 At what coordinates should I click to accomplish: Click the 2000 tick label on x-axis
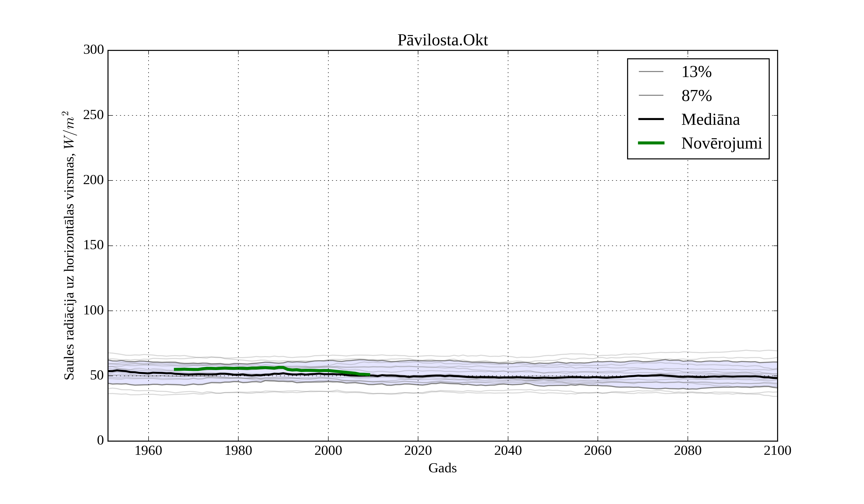point(328,450)
